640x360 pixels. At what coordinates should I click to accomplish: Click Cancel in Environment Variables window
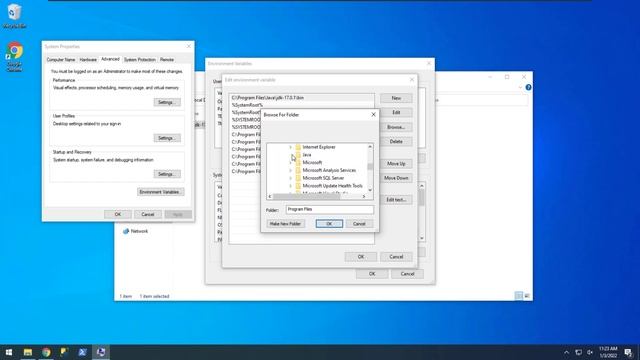tap(407, 274)
